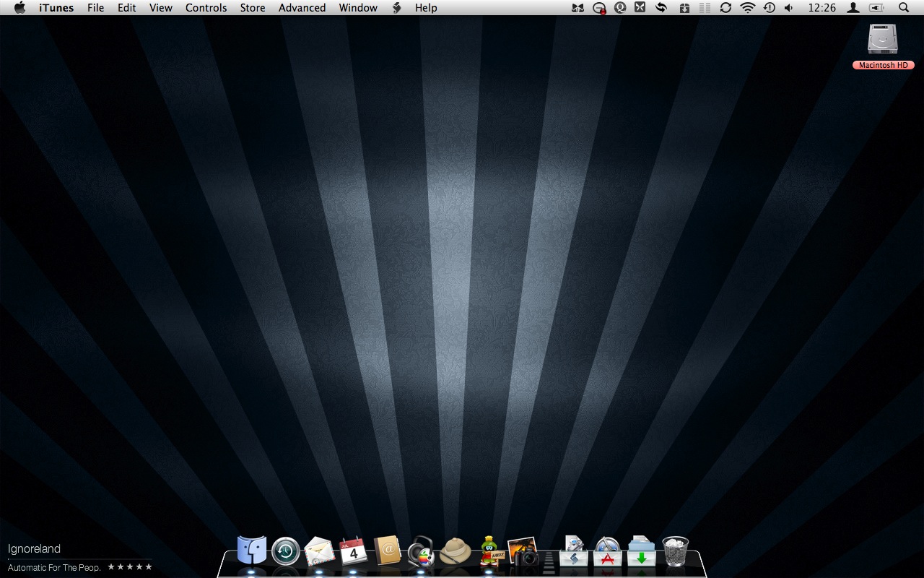
Task: Open iCal calendar showing Jul 4
Action: [x=353, y=551]
